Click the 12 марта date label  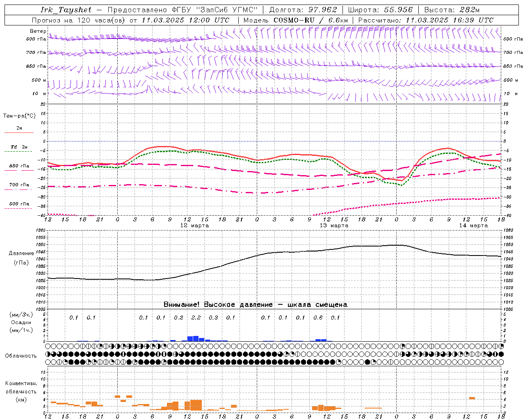(x=194, y=226)
